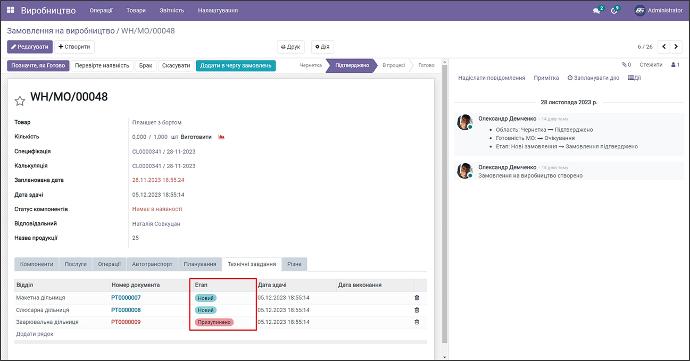Go to next record with right chevron
The width and height of the screenshot is (690, 361).
pyautogui.click(x=676, y=46)
